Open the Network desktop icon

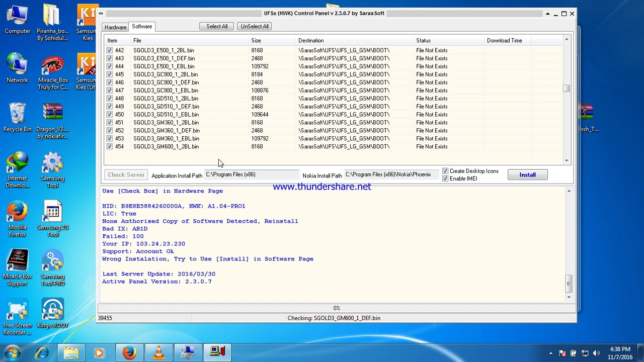click(18, 69)
